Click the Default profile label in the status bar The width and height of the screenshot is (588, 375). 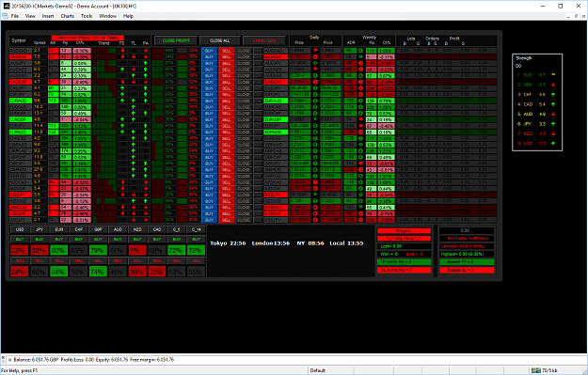318,370
